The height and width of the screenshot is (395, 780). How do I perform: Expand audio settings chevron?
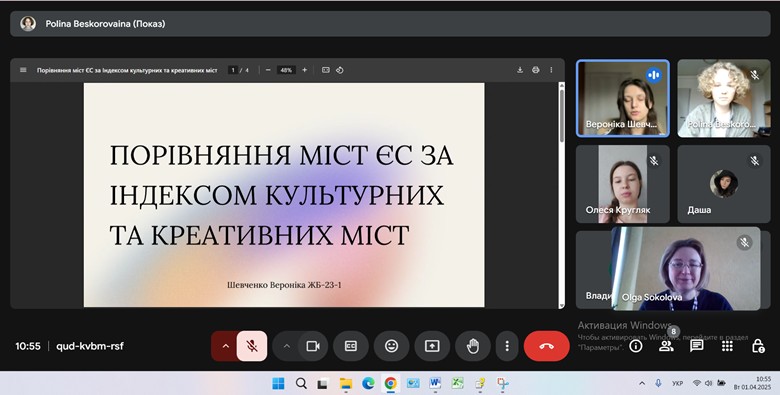[x=225, y=346]
